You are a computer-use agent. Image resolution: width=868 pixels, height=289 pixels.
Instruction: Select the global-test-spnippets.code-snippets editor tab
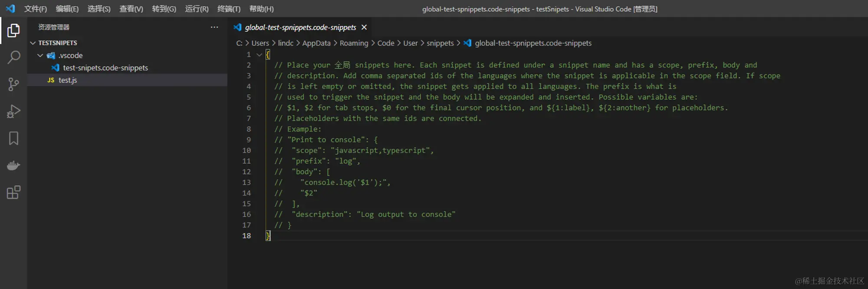[x=300, y=27]
